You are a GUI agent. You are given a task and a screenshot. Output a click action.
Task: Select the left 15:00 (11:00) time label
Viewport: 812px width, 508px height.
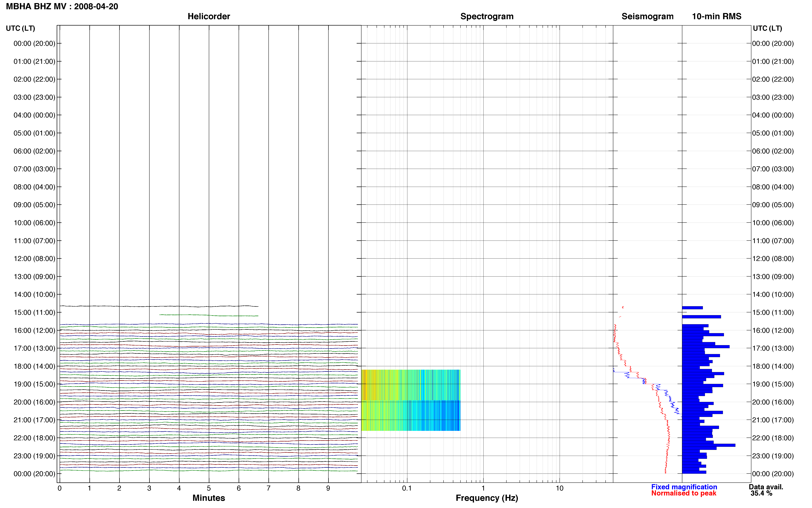coord(34,312)
